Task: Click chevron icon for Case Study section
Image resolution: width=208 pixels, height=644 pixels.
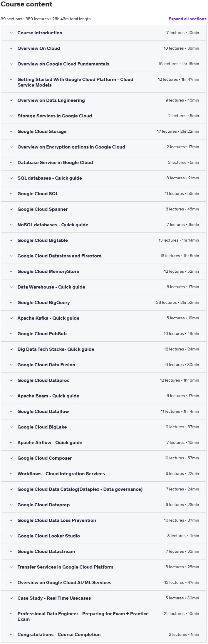Action: 11,598
